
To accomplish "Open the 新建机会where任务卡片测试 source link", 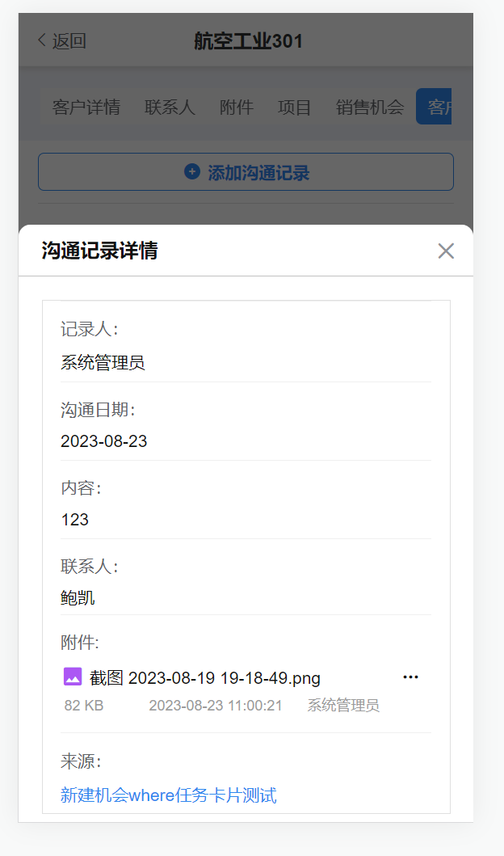I will (x=168, y=795).
